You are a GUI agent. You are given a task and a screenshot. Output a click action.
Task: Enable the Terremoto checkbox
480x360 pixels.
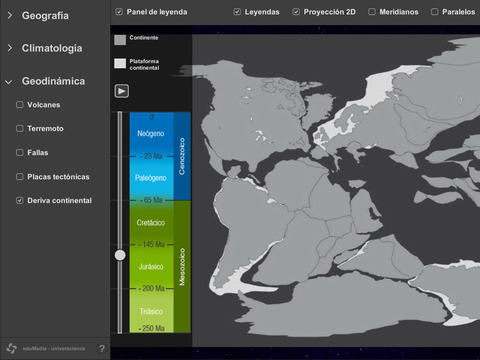[20, 128]
